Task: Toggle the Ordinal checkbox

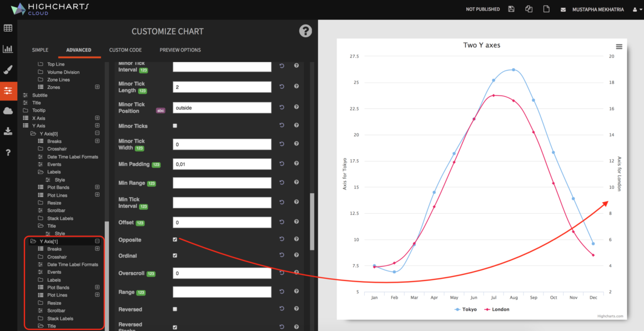Action: coord(175,256)
